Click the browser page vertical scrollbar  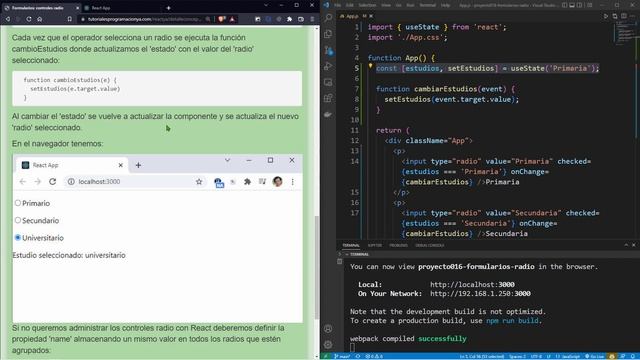(317, 267)
